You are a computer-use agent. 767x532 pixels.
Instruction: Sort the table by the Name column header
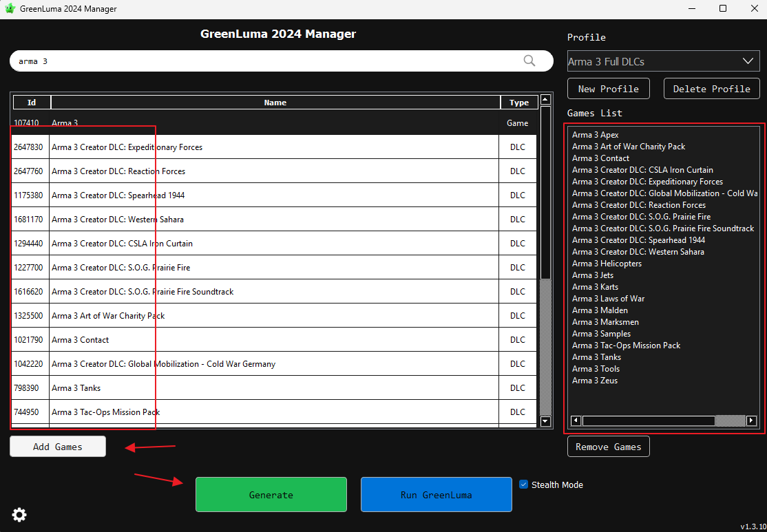(275, 103)
